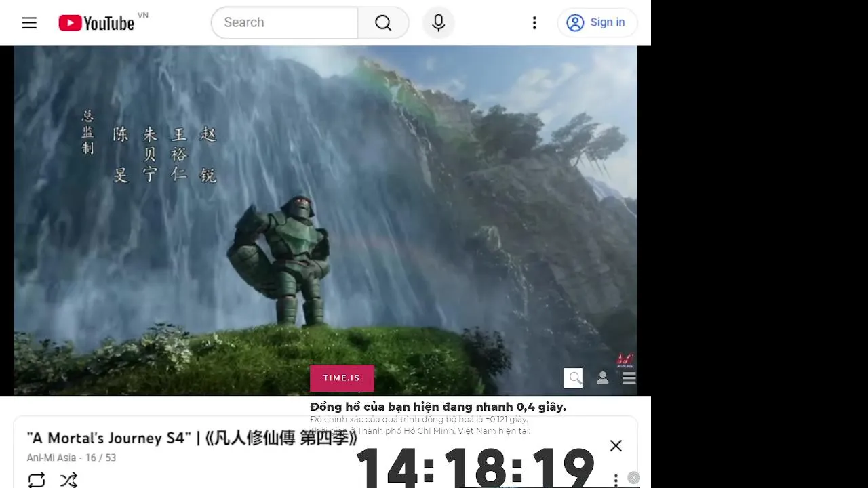
Task: Open playlist three-dot options menu
Action: pos(616,480)
